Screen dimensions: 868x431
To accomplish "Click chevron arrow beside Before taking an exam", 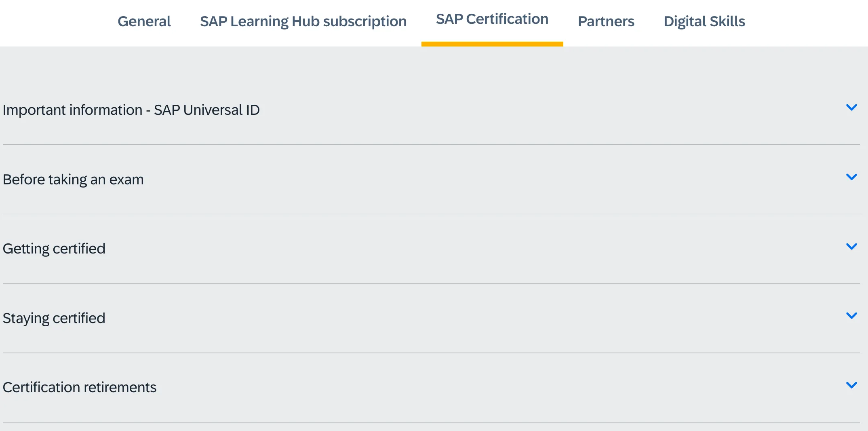I will click(851, 177).
